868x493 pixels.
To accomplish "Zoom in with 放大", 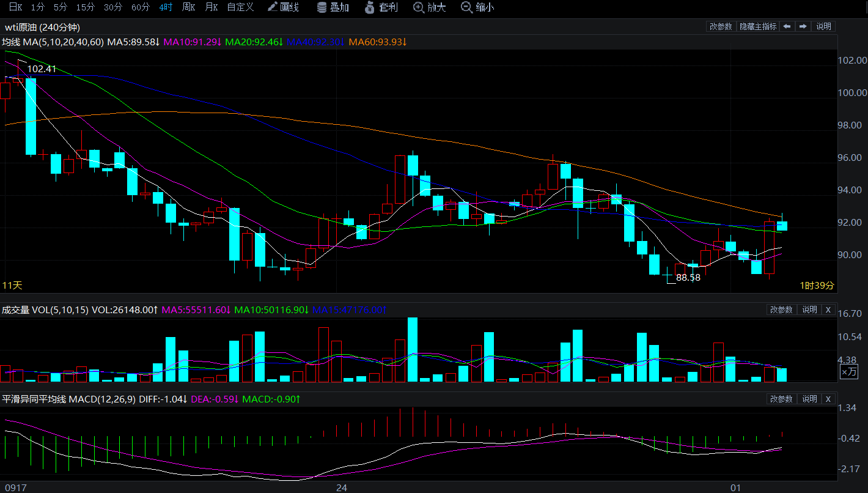I will tap(430, 7).
